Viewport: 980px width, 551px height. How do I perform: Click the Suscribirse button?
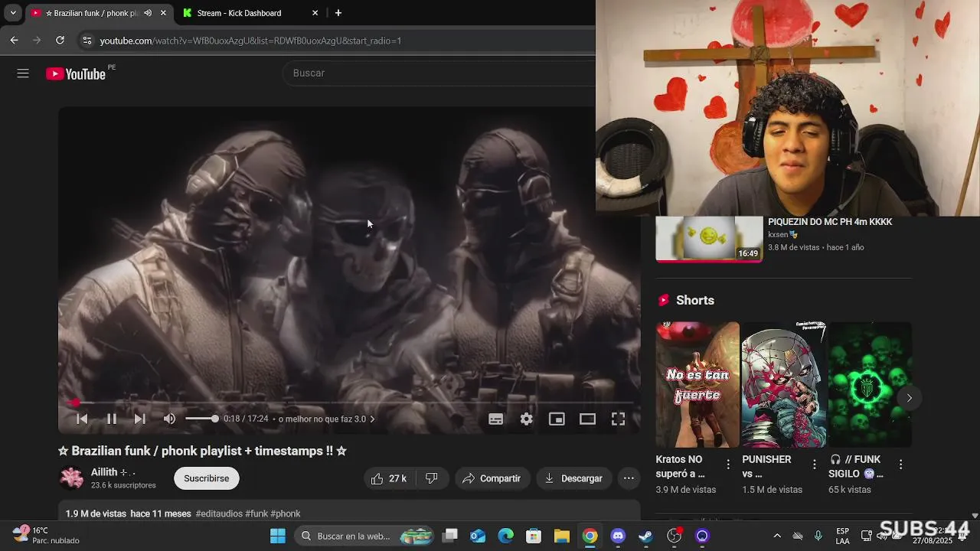(206, 478)
